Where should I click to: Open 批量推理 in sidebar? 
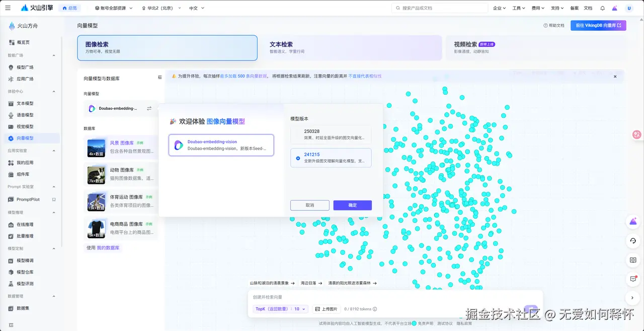click(25, 236)
